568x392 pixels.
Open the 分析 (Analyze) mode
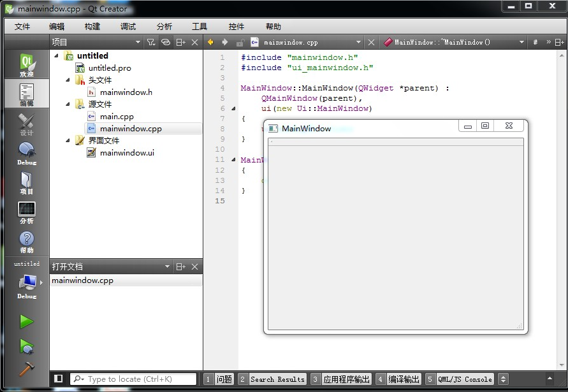click(26, 212)
